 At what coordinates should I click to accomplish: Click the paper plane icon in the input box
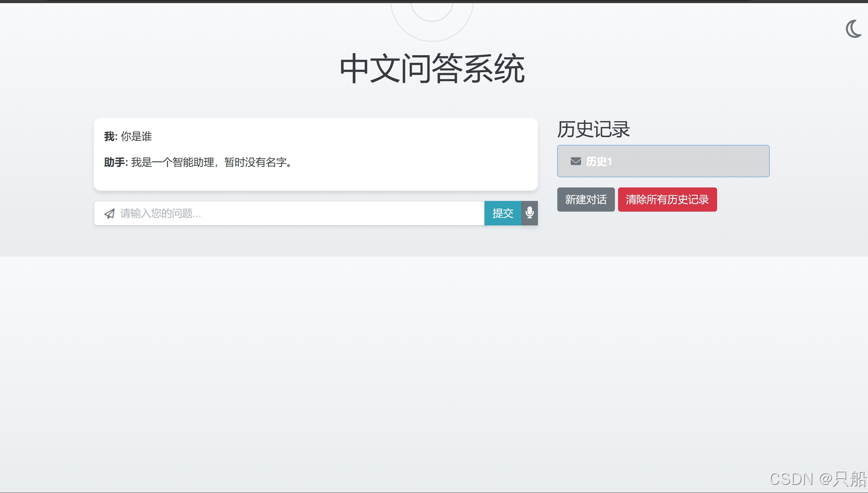[x=109, y=214]
